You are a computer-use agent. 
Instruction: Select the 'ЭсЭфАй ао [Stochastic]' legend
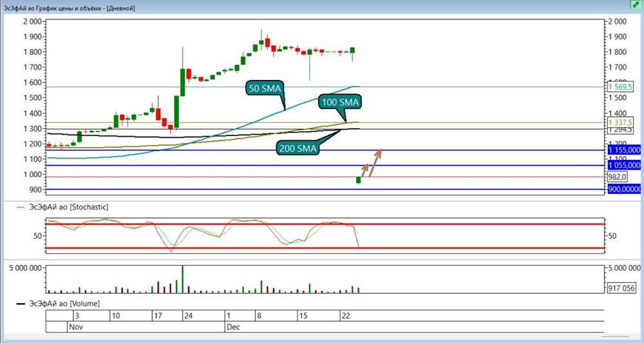(62, 207)
